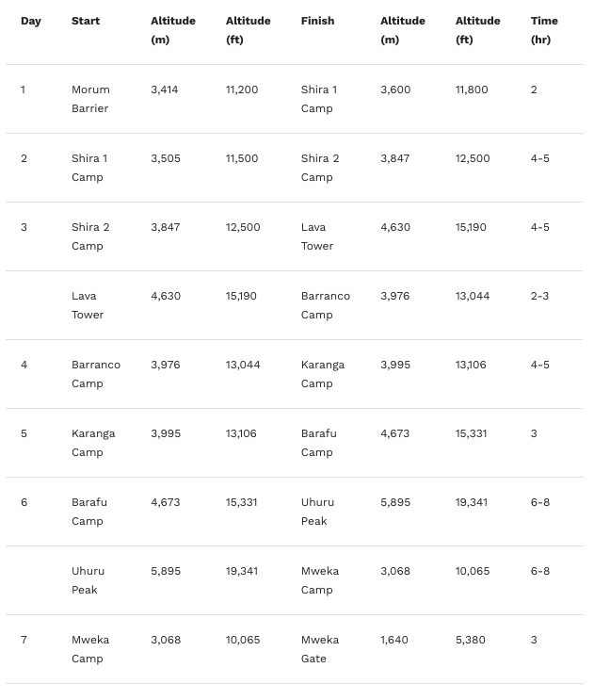This screenshot has height=700, width=594.
Task: Select the Mweka Gate finish cell
Action: click(x=320, y=649)
